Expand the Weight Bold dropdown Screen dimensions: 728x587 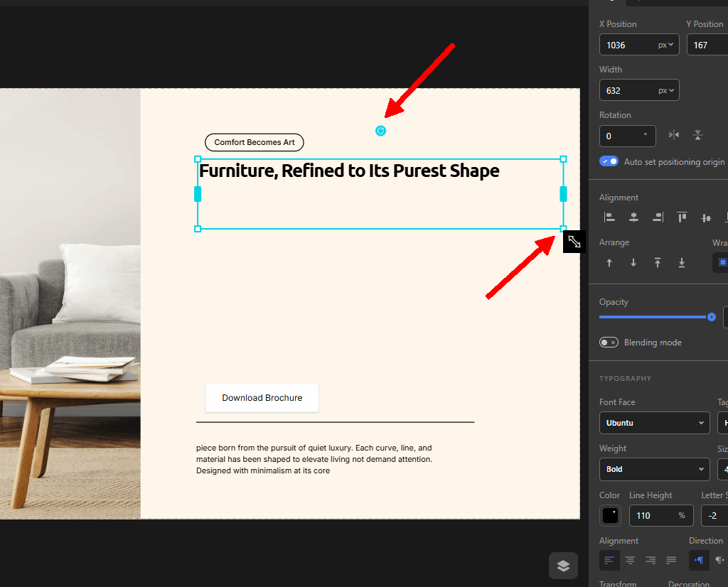coord(654,469)
